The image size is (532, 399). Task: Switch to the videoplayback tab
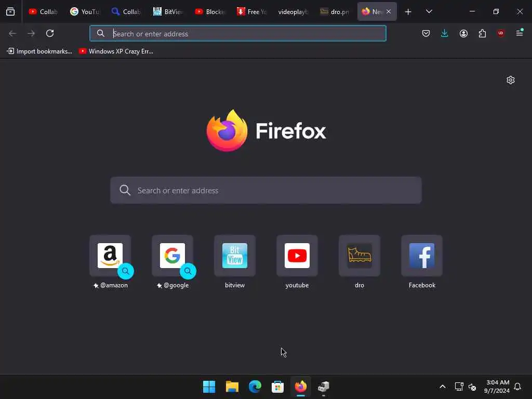(x=293, y=11)
